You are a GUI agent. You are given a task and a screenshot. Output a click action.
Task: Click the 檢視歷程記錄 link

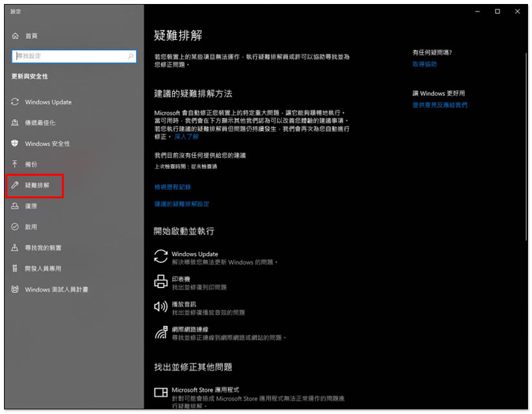(172, 187)
